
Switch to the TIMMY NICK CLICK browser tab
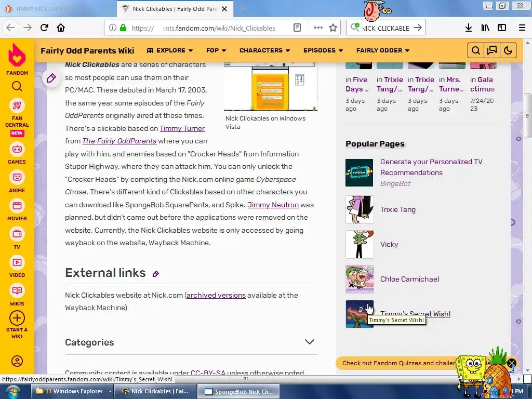(58, 9)
